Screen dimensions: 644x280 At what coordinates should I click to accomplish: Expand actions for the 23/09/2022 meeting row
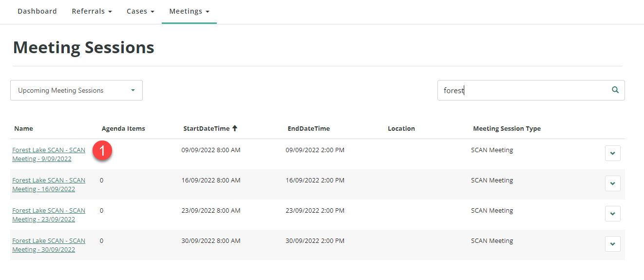click(x=612, y=214)
